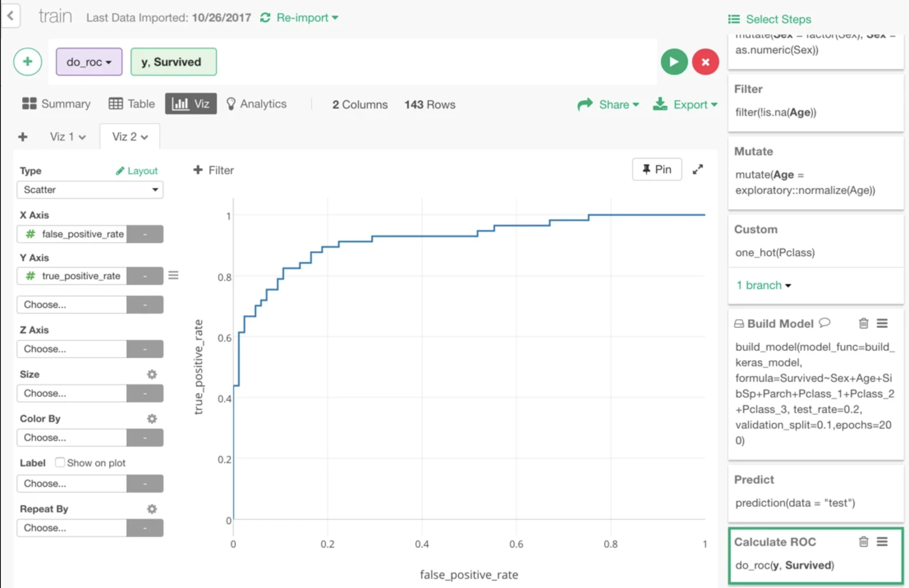Switch to the Analytics view

[x=257, y=104]
